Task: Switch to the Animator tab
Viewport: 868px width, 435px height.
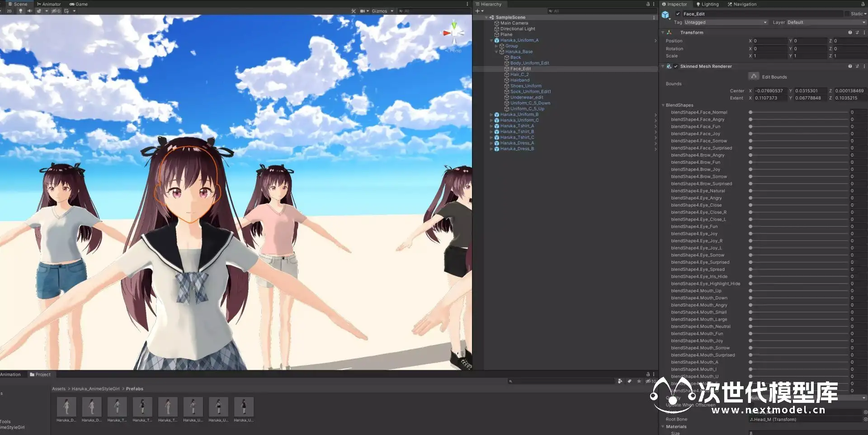Action: click(x=49, y=4)
